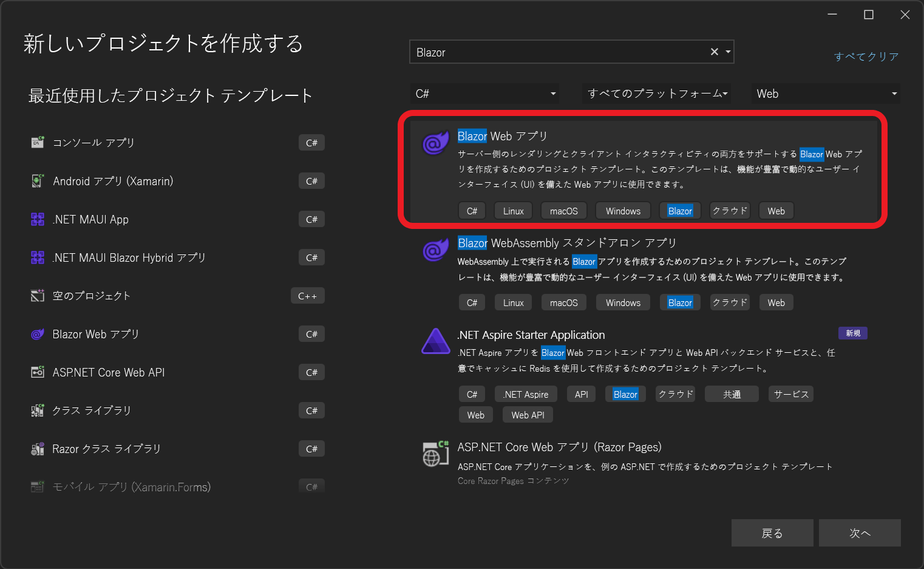Click the back (戻る) button
The image size is (924, 569).
772,533
